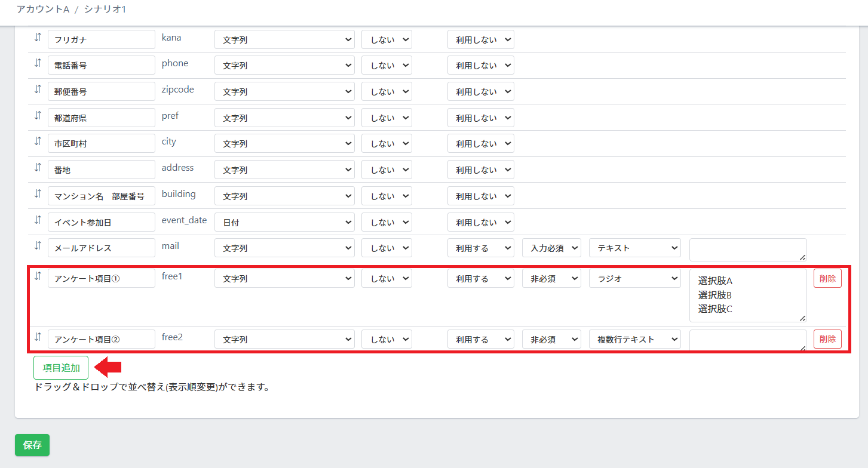
Task: Click the drag handle icon next to 都道府県
Action: click(x=38, y=115)
